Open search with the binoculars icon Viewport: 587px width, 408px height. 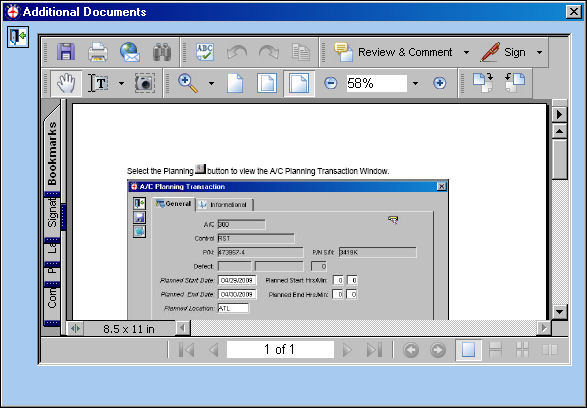click(x=162, y=52)
